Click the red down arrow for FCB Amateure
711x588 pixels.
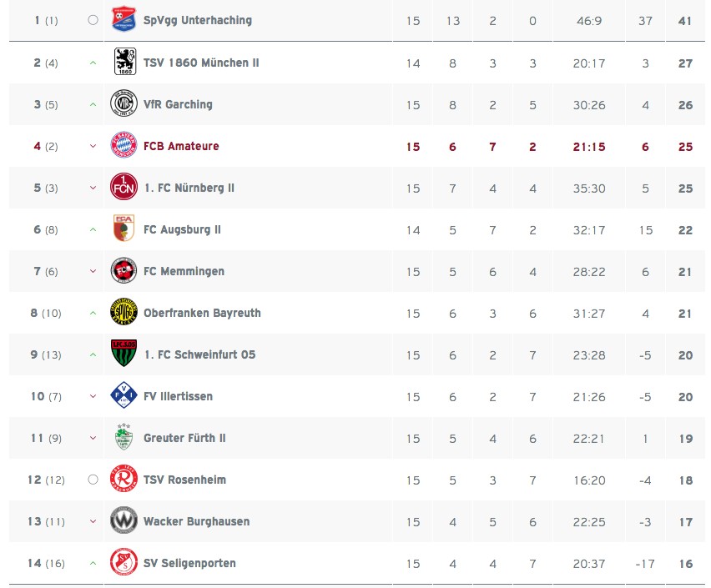pyautogui.click(x=93, y=146)
